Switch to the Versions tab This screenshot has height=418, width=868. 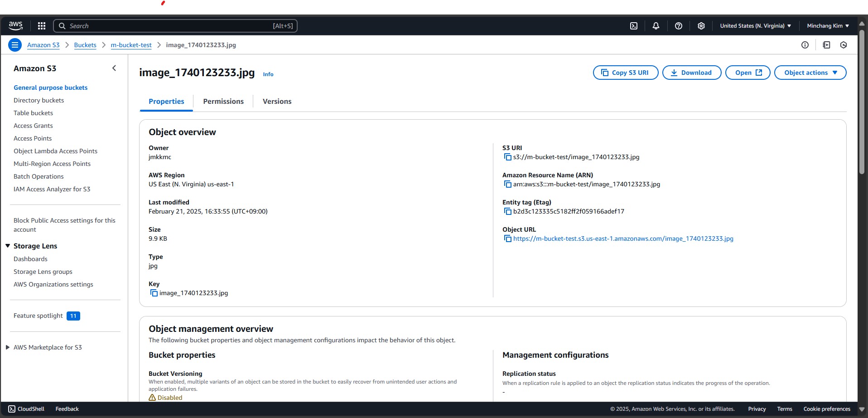(277, 102)
